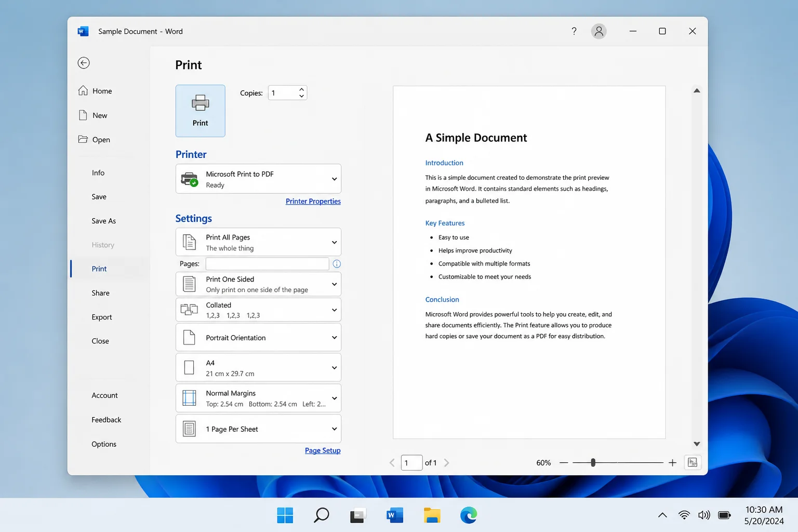Open the Print One Sided dropdown
The height and width of the screenshot is (532, 798).
tap(258, 284)
